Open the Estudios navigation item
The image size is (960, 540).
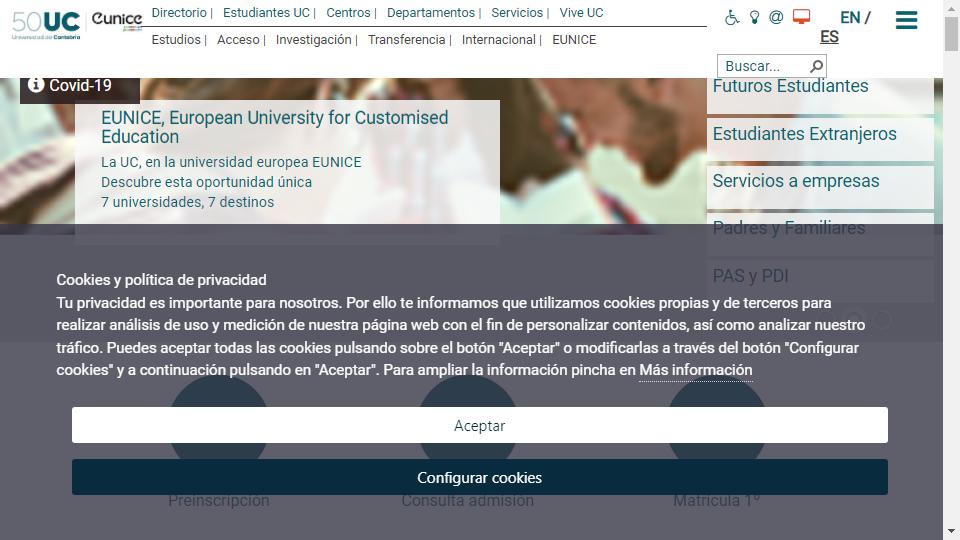[x=176, y=39]
